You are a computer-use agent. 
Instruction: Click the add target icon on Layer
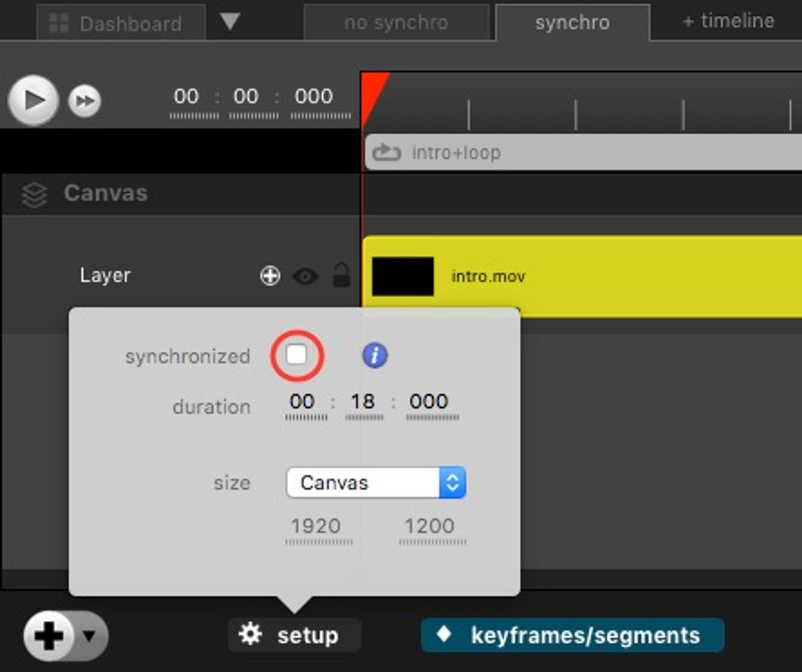(270, 276)
